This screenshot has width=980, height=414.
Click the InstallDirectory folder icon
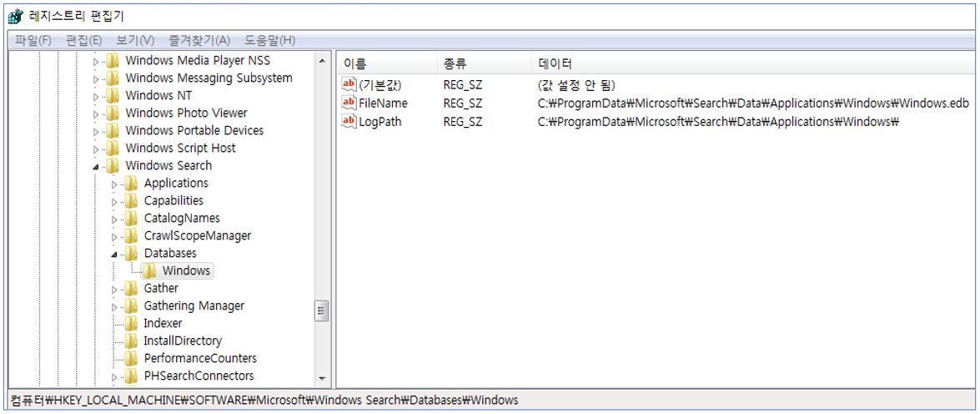pos(130,341)
